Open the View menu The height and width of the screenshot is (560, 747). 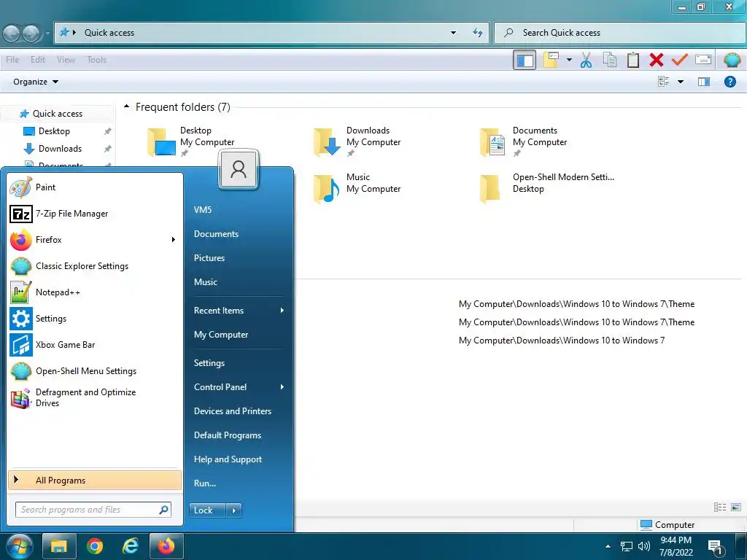point(66,60)
